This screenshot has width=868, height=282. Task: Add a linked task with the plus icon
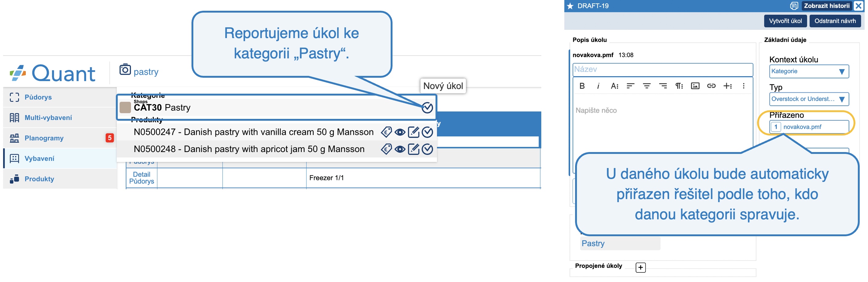(x=640, y=268)
